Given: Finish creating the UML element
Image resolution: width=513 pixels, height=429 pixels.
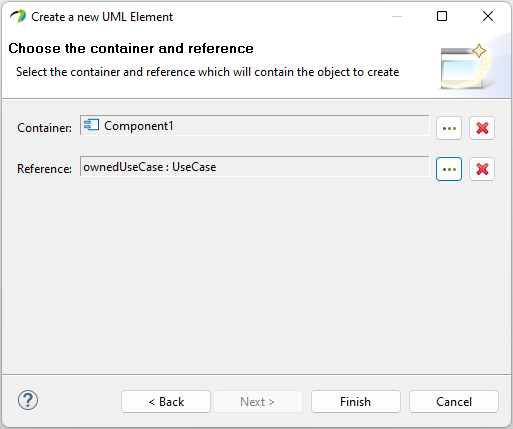Looking at the screenshot, I should [356, 402].
